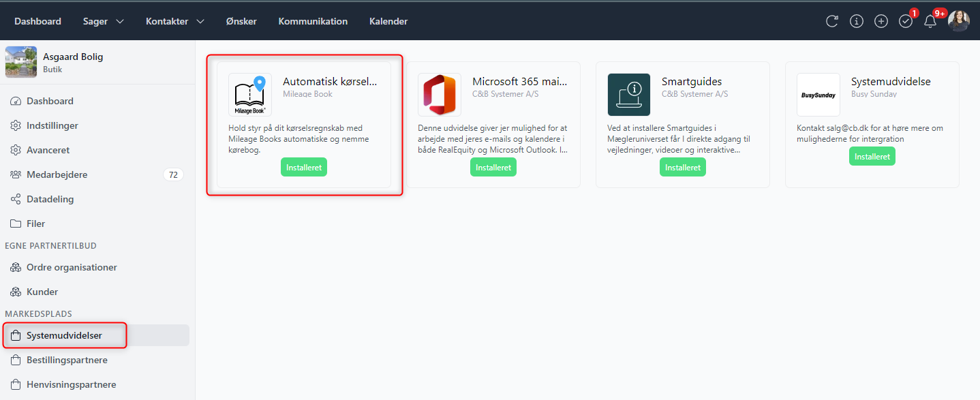Expand the Kontakter dropdown menu

click(174, 21)
